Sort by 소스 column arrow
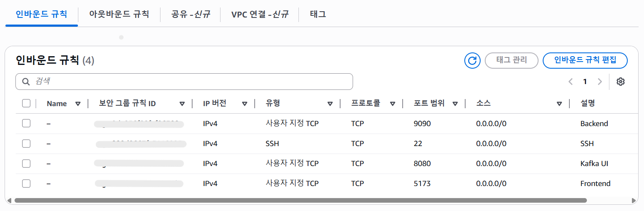This screenshot has width=644, height=211. pyautogui.click(x=559, y=104)
